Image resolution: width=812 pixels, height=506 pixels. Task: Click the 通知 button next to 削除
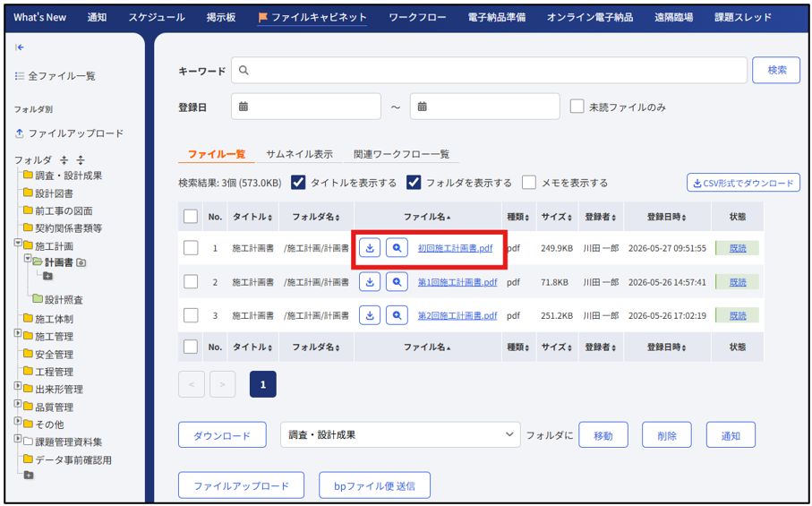click(x=731, y=435)
